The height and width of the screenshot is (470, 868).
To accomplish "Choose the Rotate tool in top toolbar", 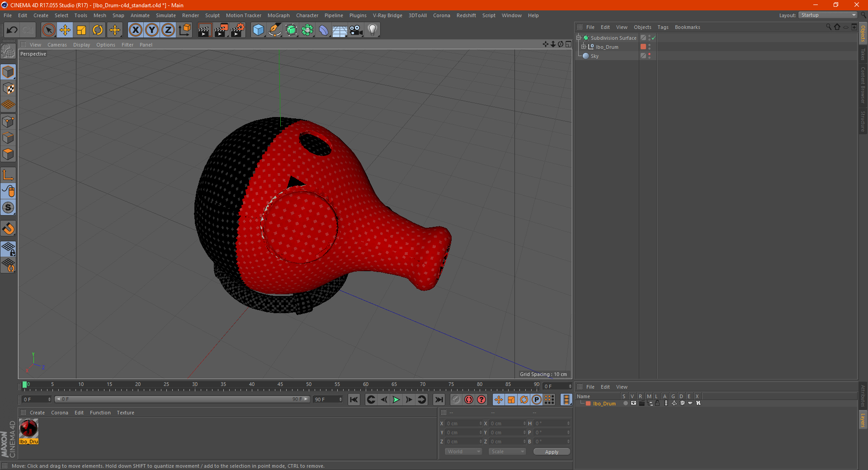I will 98,30.
